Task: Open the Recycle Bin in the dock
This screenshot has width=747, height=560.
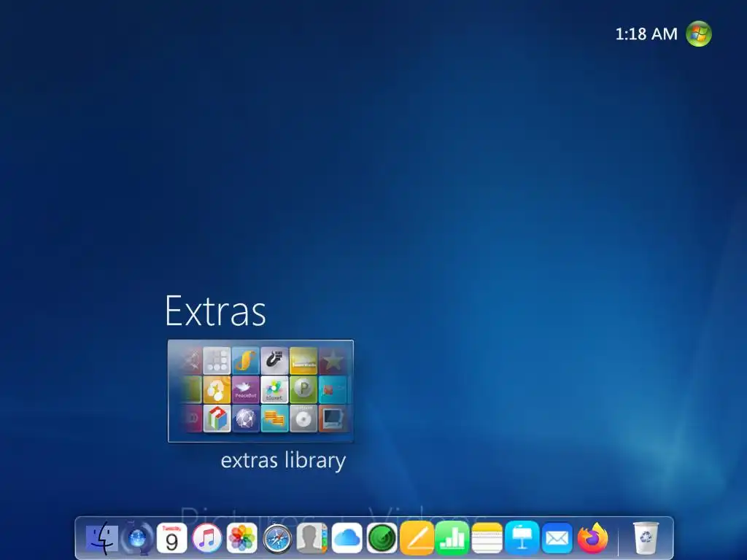Action: [646, 539]
